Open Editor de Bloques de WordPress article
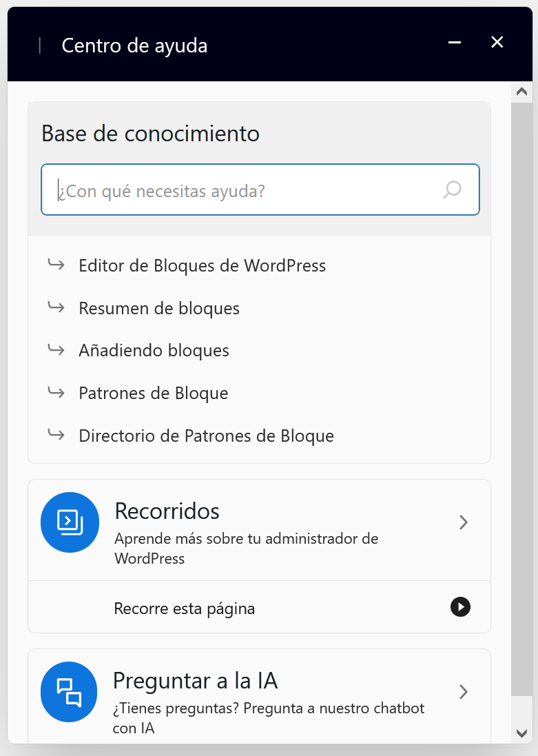Image resolution: width=538 pixels, height=756 pixels. click(x=202, y=265)
